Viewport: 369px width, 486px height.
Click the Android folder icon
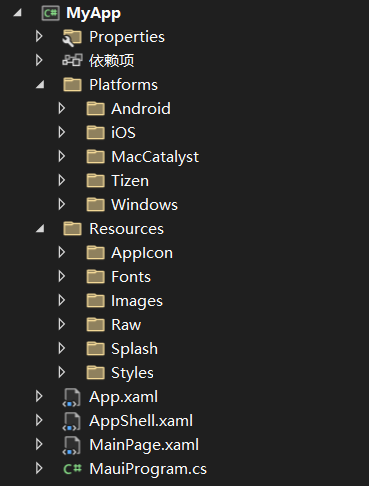[x=96, y=109]
